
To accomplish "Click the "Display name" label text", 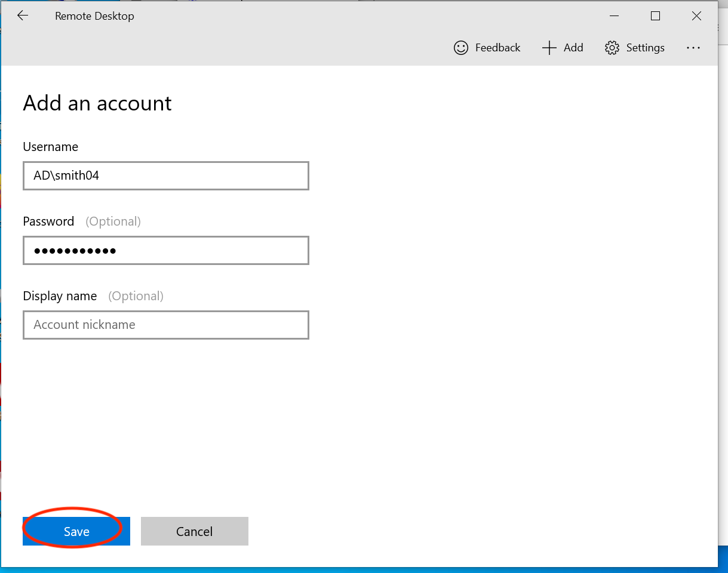I will point(60,296).
